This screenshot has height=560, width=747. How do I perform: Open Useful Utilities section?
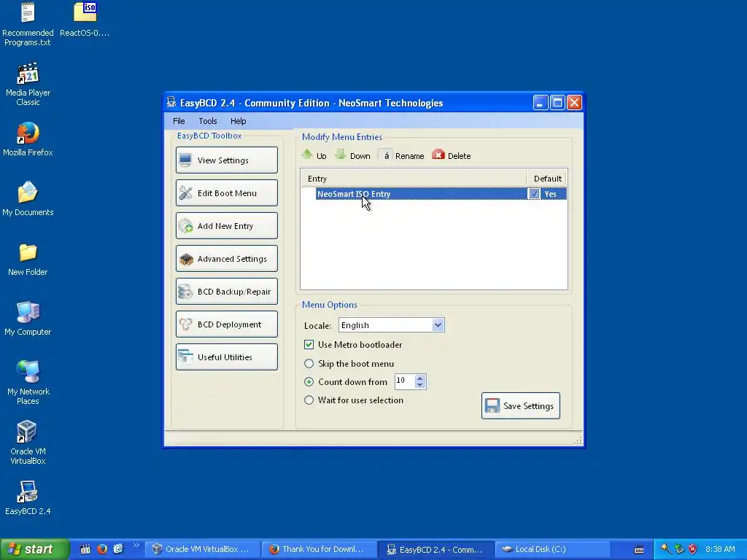click(227, 357)
